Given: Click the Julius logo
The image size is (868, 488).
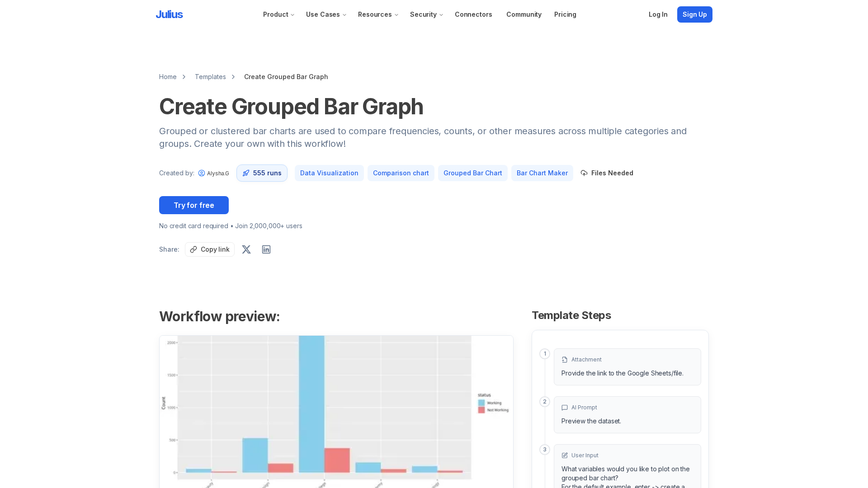Looking at the screenshot, I should pos(169,14).
